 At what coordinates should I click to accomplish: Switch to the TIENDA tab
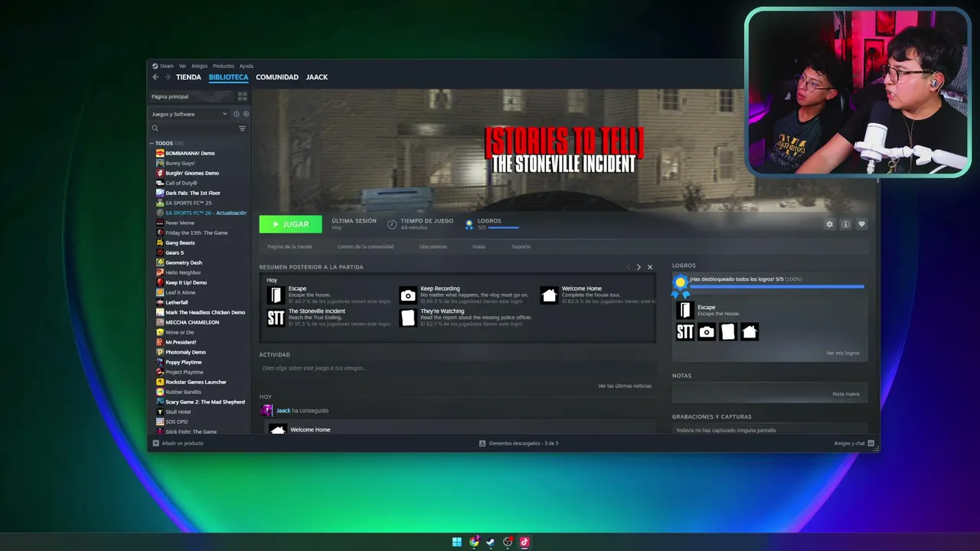coord(188,77)
